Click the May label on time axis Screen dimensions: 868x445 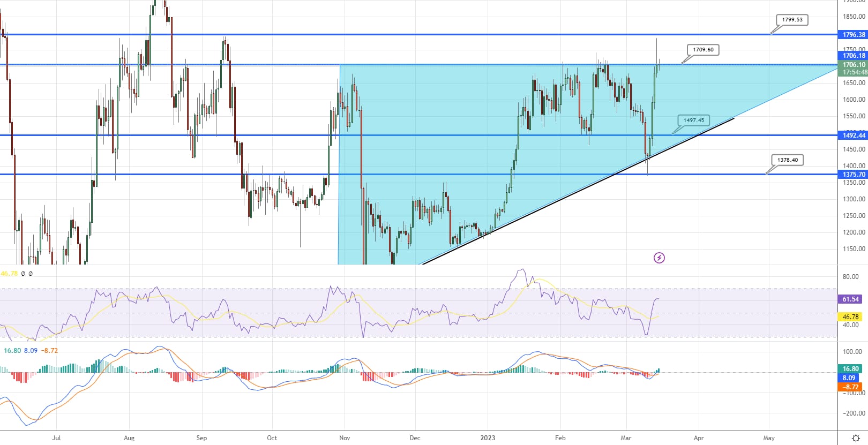769,438
